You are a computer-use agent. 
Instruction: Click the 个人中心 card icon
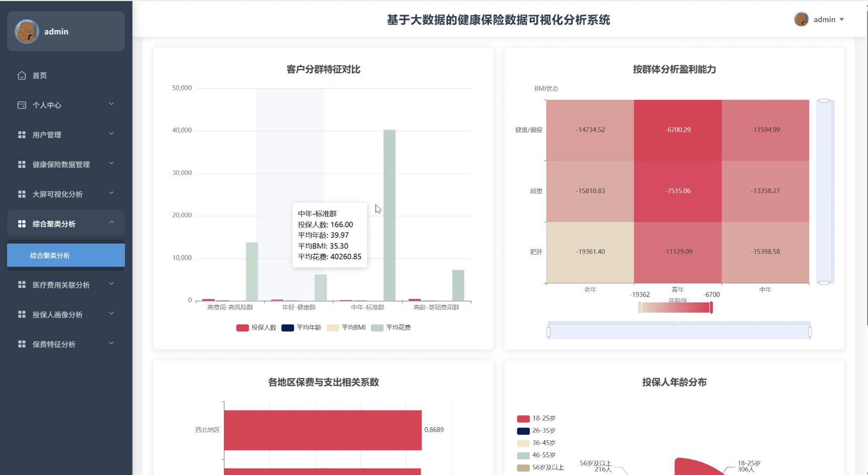pos(22,105)
